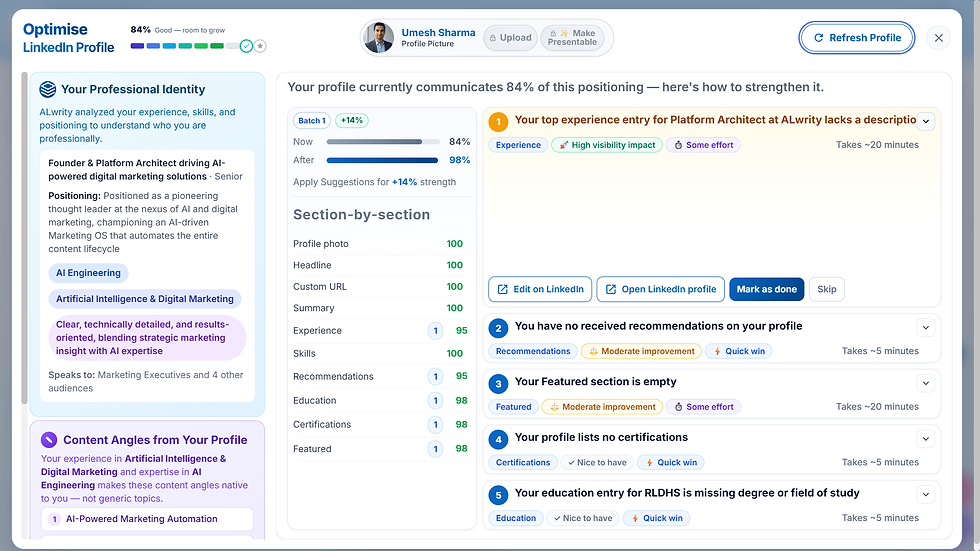Click the Certifications row's count badge
This screenshot has height=551, width=980.
click(x=436, y=425)
